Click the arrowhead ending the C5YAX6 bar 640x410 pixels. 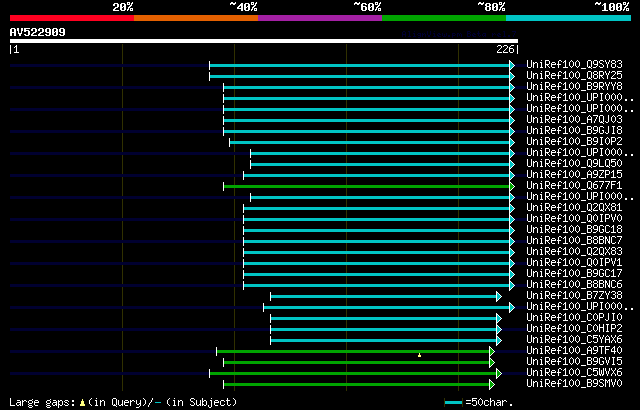click(499, 341)
